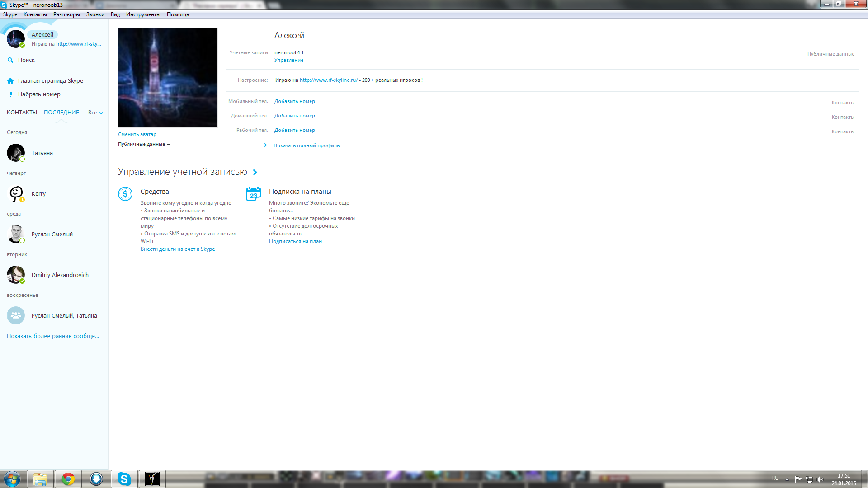The width and height of the screenshot is (868, 488).
Task: Open Публичные данные dropdown under avatar
Action: (144, 145)
